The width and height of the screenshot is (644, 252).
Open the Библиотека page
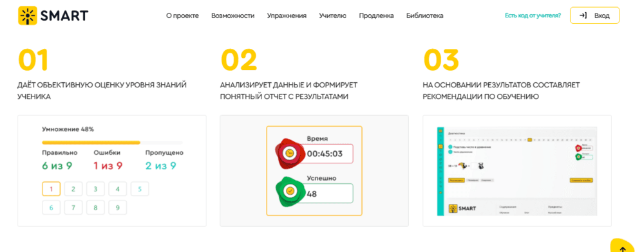pos(424,15)
